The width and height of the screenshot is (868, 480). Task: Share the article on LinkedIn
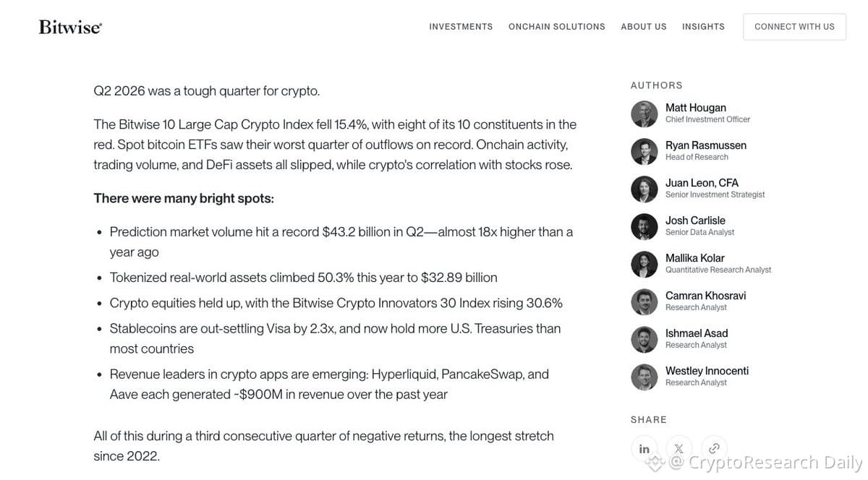[x=644, y=448]
